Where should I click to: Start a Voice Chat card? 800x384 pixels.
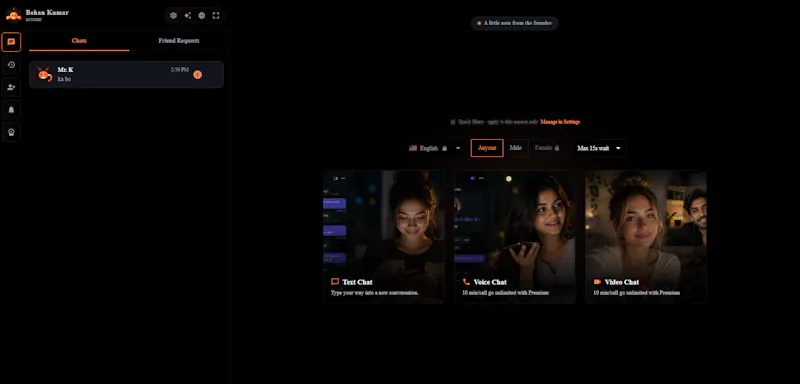pyautogui.click(x=515, y=237)
